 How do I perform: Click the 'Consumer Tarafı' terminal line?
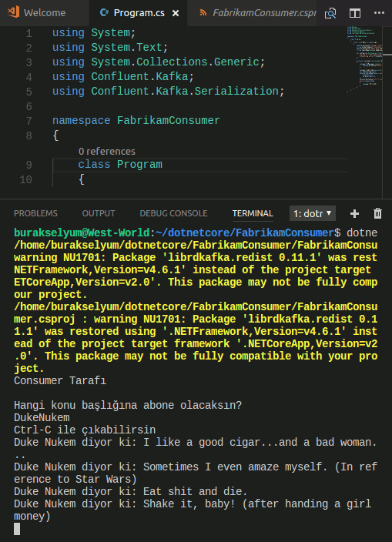coord(60,380)
